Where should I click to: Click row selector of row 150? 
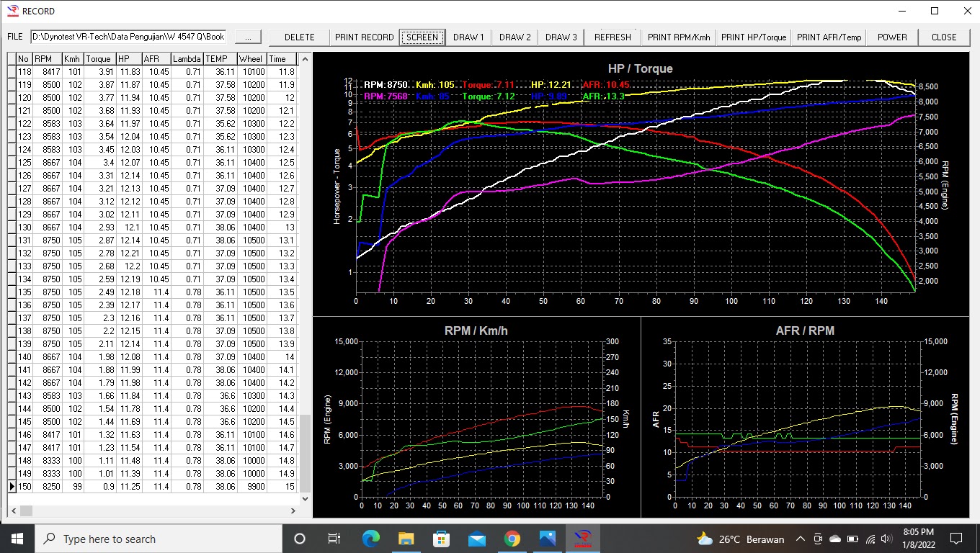pyautogui.click(x=12, y=487)
